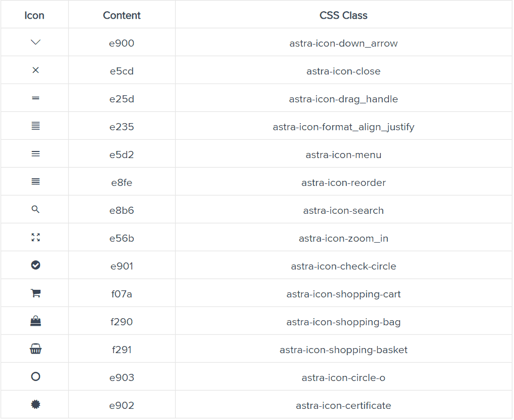Click the down arrow icon
Screen dimensions: 514x420
35,43
